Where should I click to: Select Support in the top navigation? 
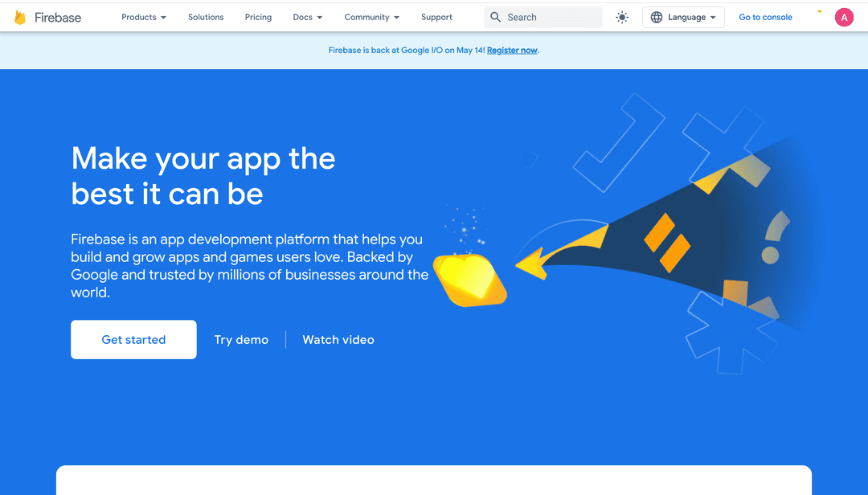click(x=436, y=17)
